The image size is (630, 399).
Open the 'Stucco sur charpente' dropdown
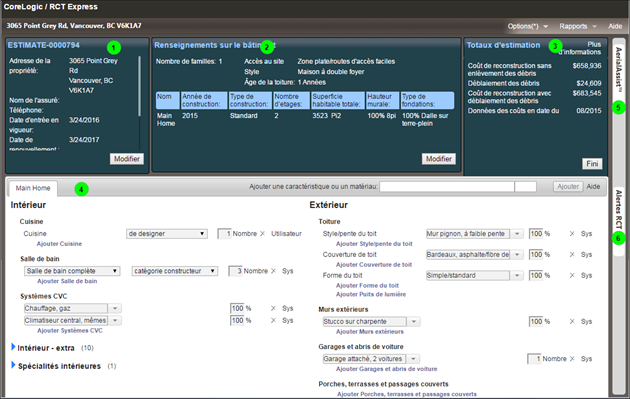pyautogui.click(x=413, y=321)
